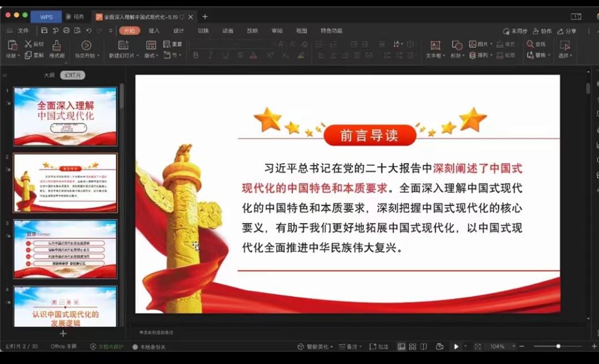Open the 插入 ribbon tab
The image size is (599, 364).
pos(154,31)
